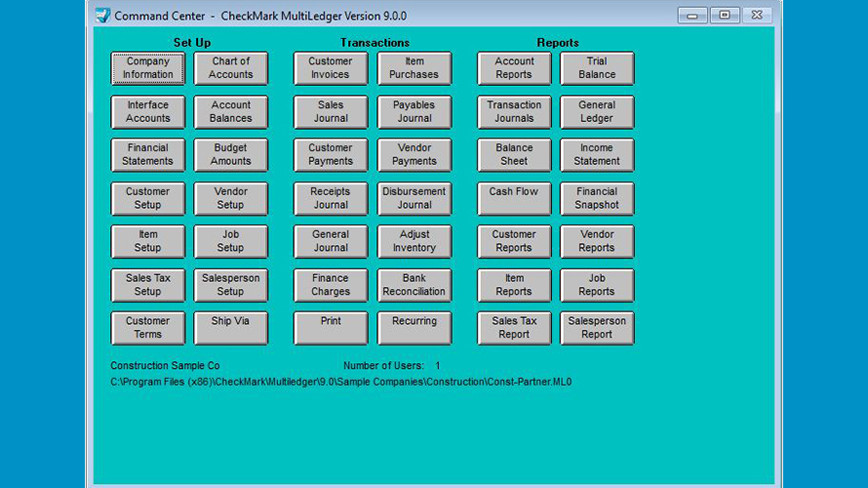Open the Trial Balance report
The width and height of the screenshot is (868, 488).
point(597,68)
